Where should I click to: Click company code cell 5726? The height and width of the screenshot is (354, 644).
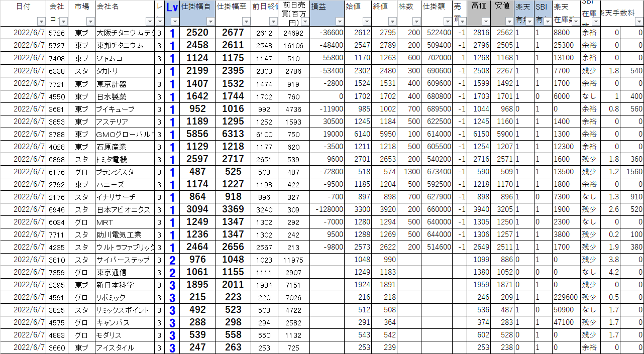pyautogui.click(x=57, y=33)
